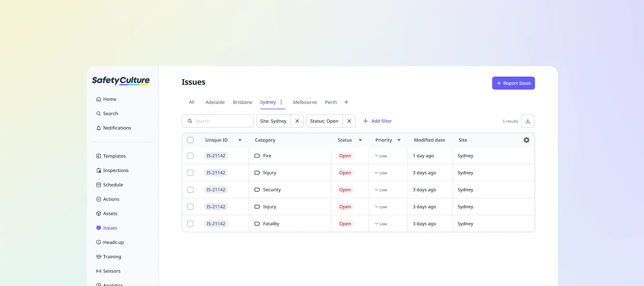Select the Fatality issue row checkbox

coord(190,224)
